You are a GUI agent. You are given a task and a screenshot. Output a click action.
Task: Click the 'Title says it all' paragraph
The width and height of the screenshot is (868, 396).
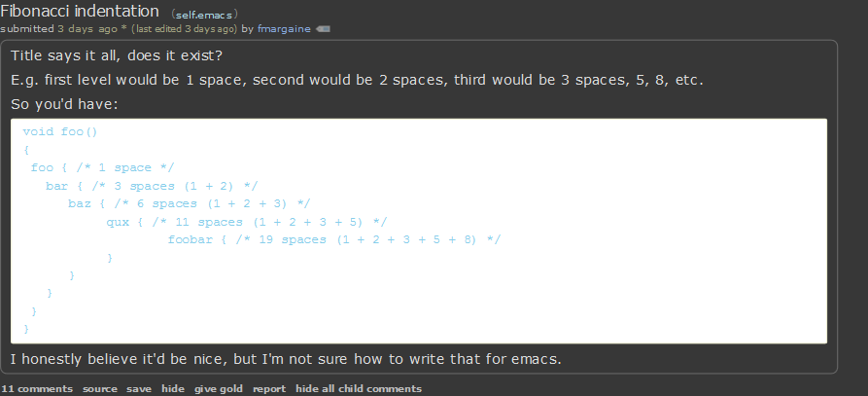(x=117, y=55)
